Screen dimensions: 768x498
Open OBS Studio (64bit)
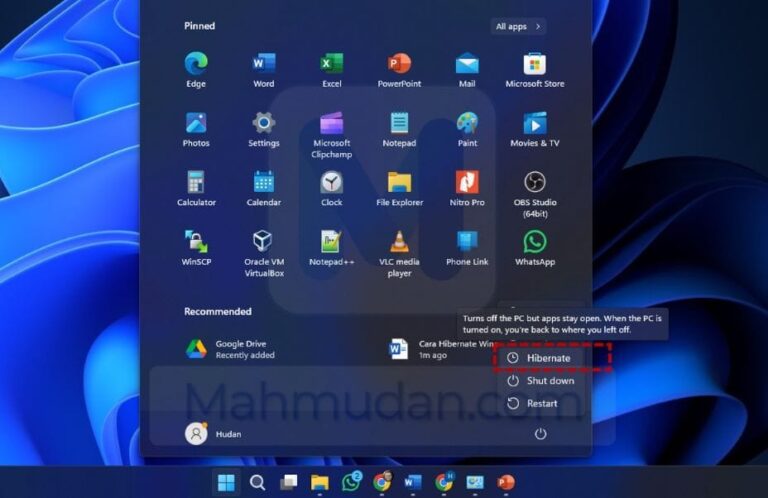coord(535,194)
